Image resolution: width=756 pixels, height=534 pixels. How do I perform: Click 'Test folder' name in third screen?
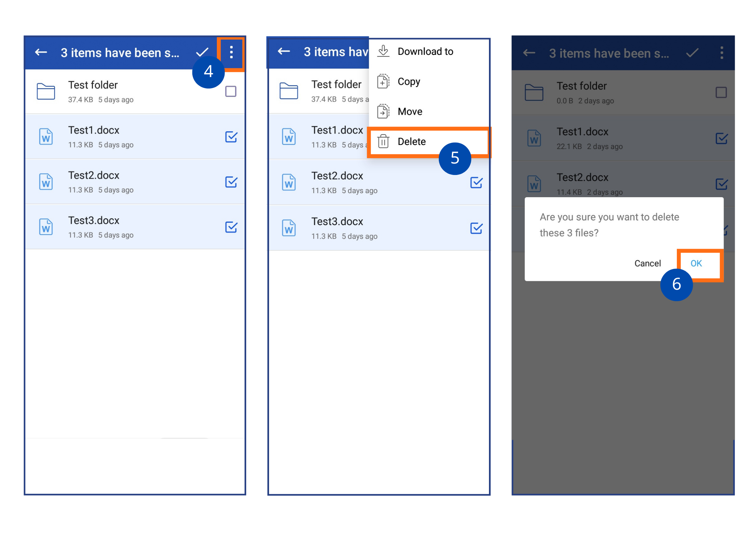582,86
